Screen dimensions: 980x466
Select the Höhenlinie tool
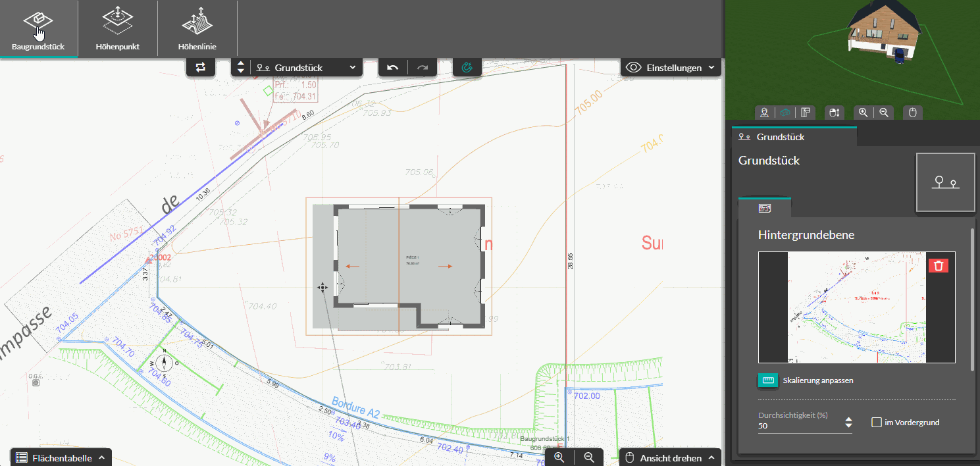coord(197,29)
